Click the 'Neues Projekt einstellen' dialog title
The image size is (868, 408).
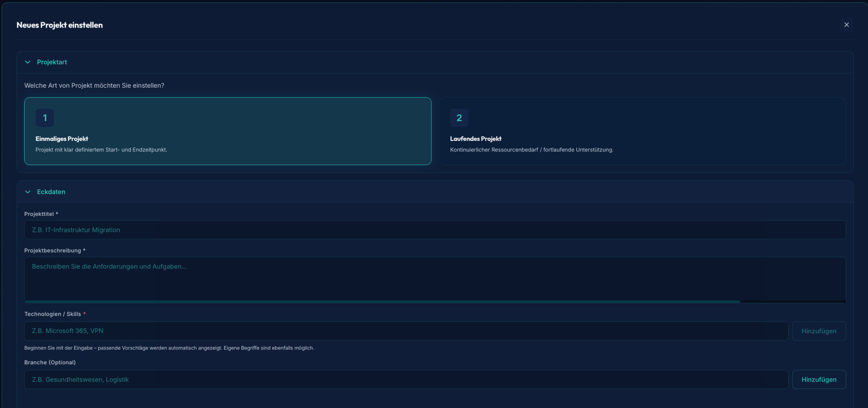tap(59, 25)
